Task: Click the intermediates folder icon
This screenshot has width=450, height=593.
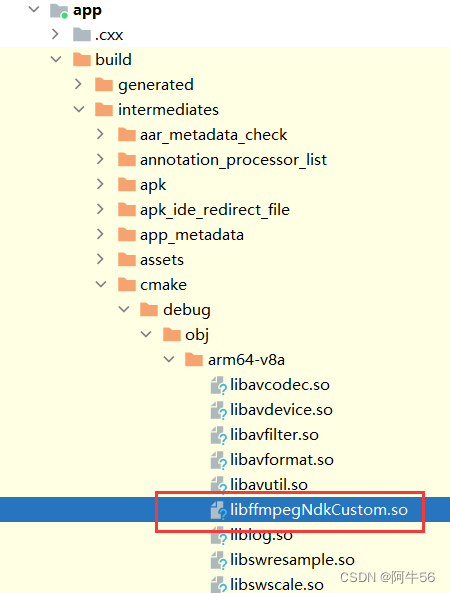Action: (104, 109)
